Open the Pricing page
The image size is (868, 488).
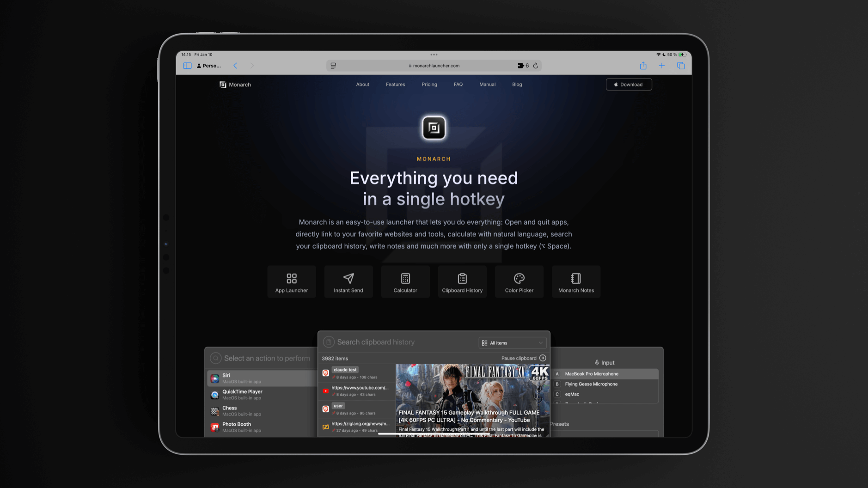point(429,85)
